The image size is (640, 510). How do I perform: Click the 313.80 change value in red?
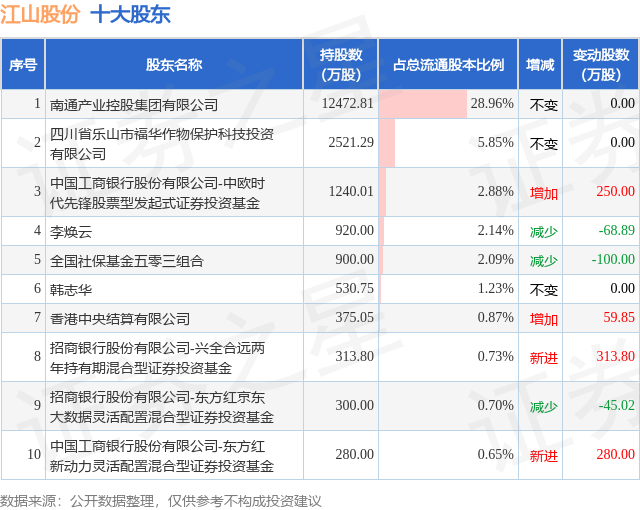coord(616,356)
